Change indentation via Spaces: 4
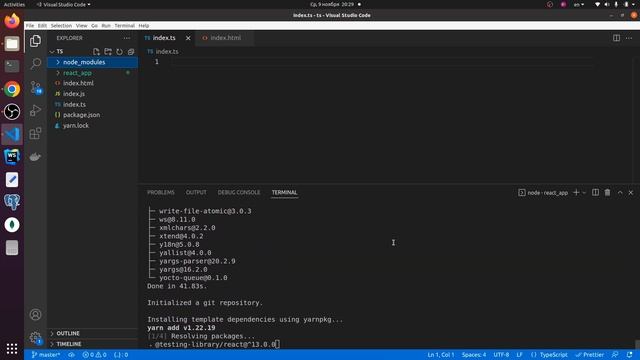Viewport: 640px width, 360px height. [x=474, y=355]
